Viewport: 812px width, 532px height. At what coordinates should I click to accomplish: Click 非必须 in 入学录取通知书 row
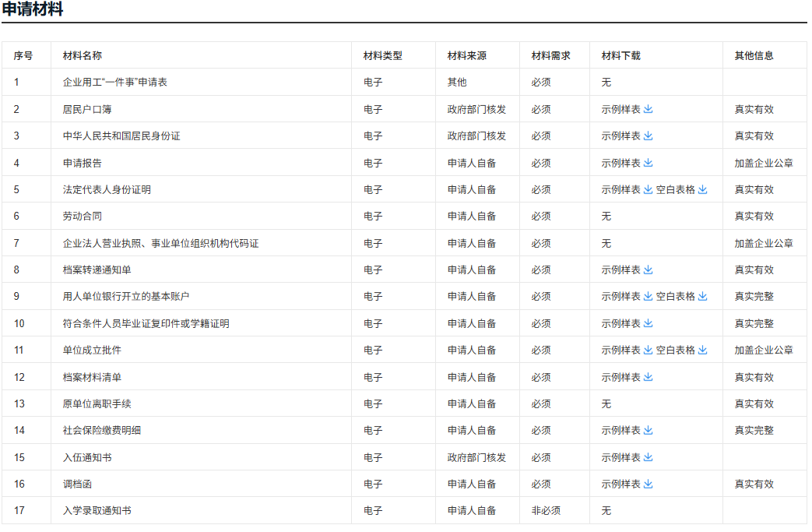pyautogui.click(x=546, y=510)
